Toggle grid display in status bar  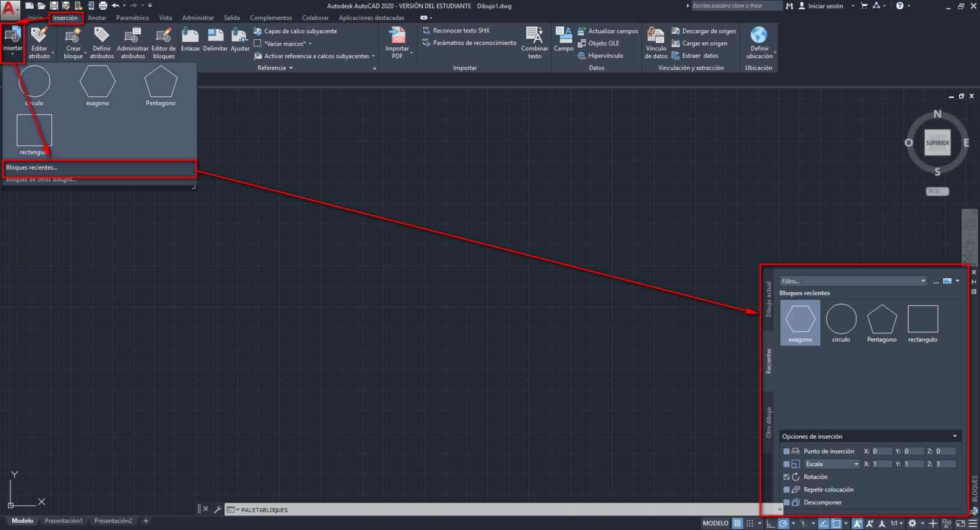pyautogui.click(x=737, y=523)
